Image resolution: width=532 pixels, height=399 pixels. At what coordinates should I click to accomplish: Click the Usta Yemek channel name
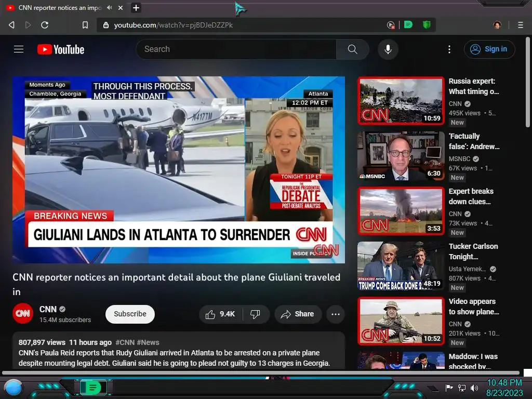click(467, 269)
